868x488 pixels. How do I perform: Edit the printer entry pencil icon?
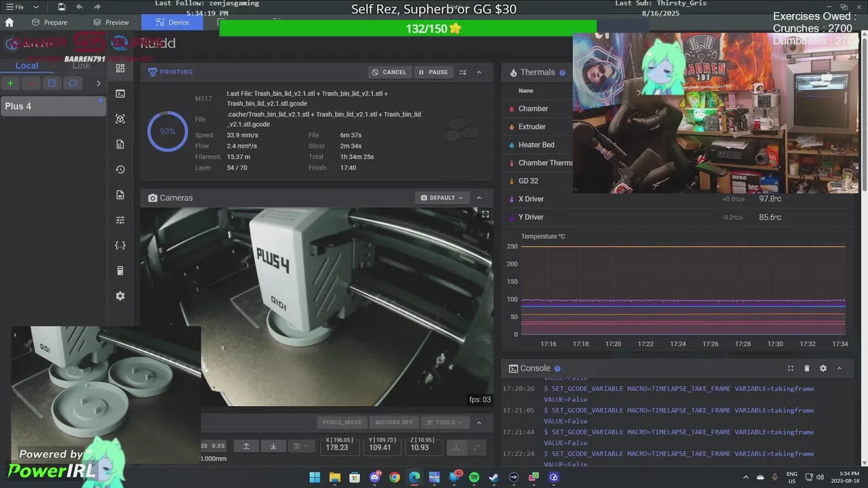(x=52, y=83)
